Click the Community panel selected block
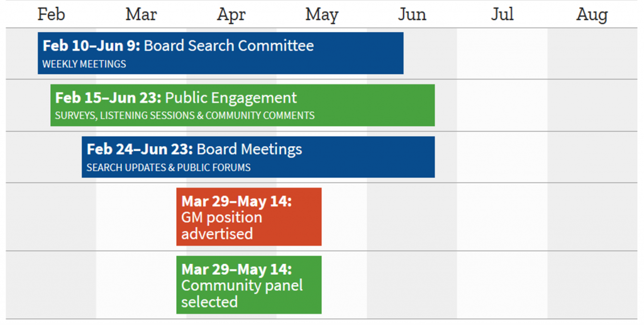 tap(249, 285)
